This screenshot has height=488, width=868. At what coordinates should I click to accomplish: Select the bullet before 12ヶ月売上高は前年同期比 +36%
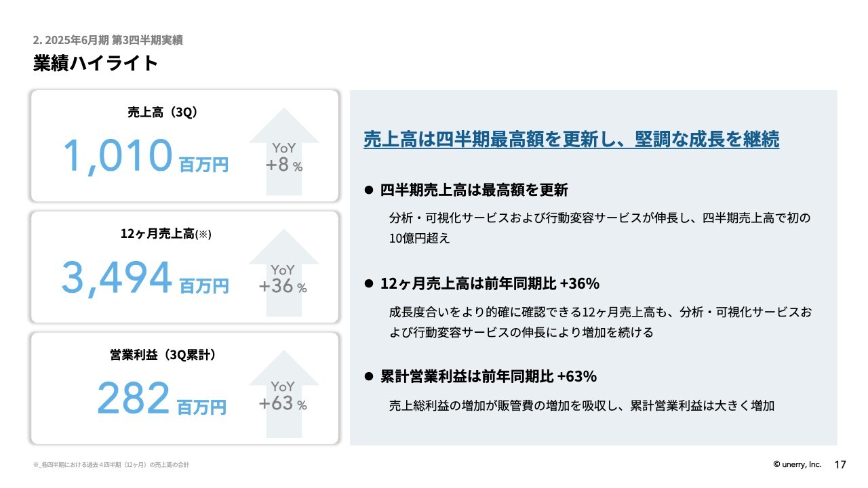[370, 283]
